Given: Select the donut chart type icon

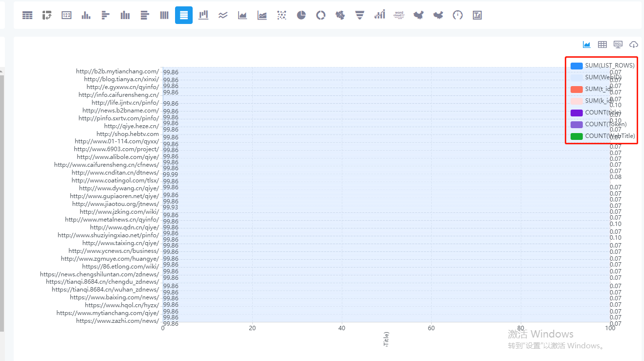Looking at the screenshot, I should (320, 15).
